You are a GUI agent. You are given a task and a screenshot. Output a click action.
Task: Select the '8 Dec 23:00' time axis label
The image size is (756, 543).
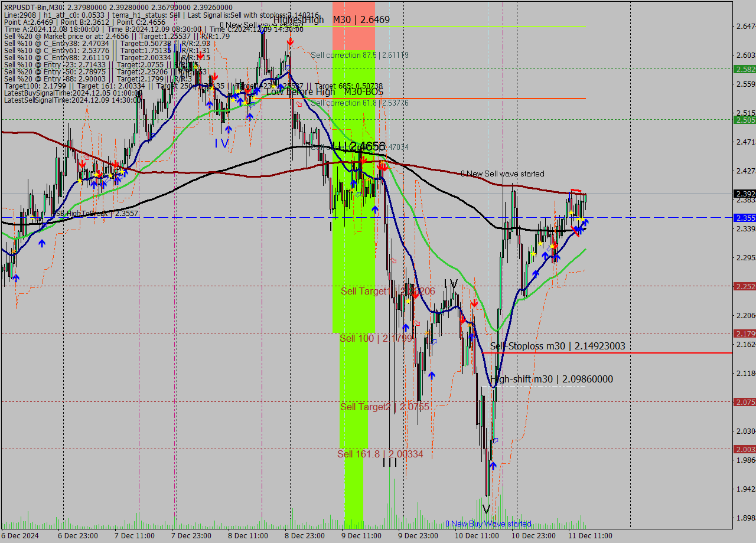coord(305,536)
